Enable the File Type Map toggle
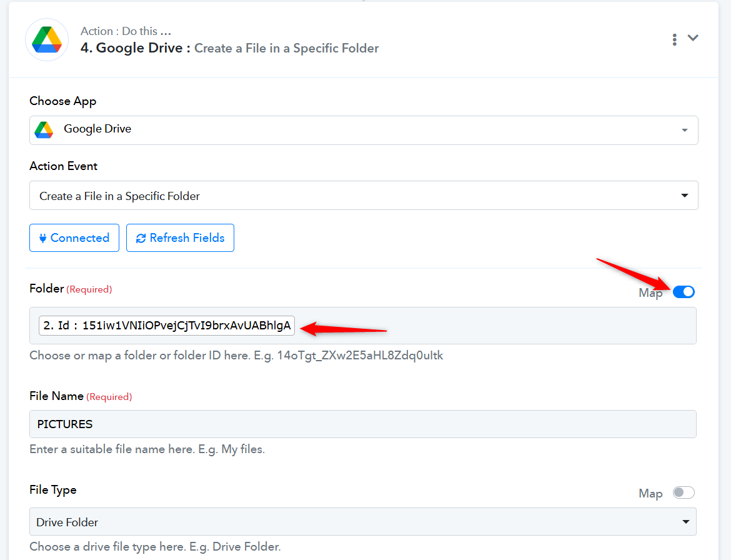The width and height of the screenshot is (731, 560). click(x=684, y=492)
